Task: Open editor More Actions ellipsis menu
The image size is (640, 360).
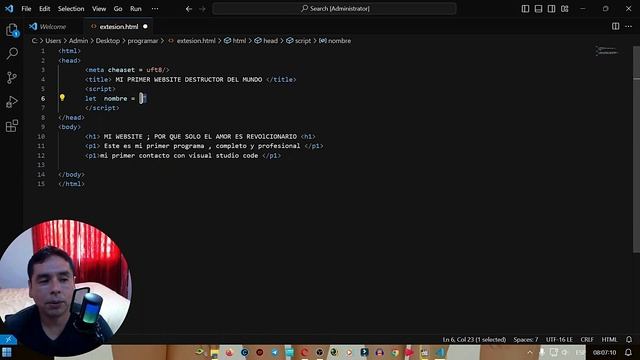Action: [x=629, y=26]
